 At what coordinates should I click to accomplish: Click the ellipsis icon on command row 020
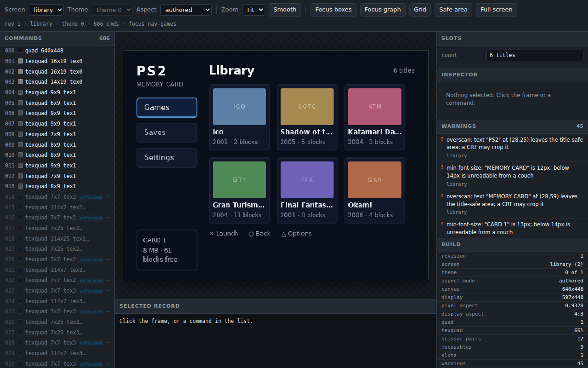pyautogui.click(x=108, y=259)
